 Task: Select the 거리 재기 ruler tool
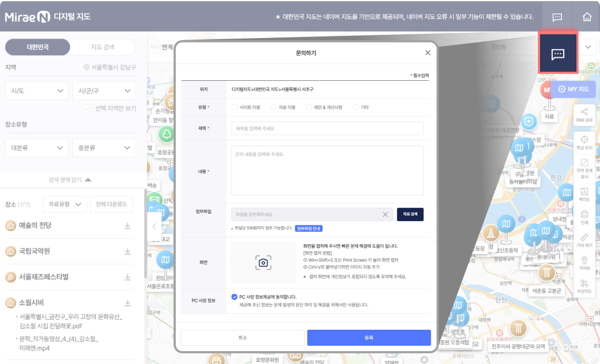click(x=584, y=240)
